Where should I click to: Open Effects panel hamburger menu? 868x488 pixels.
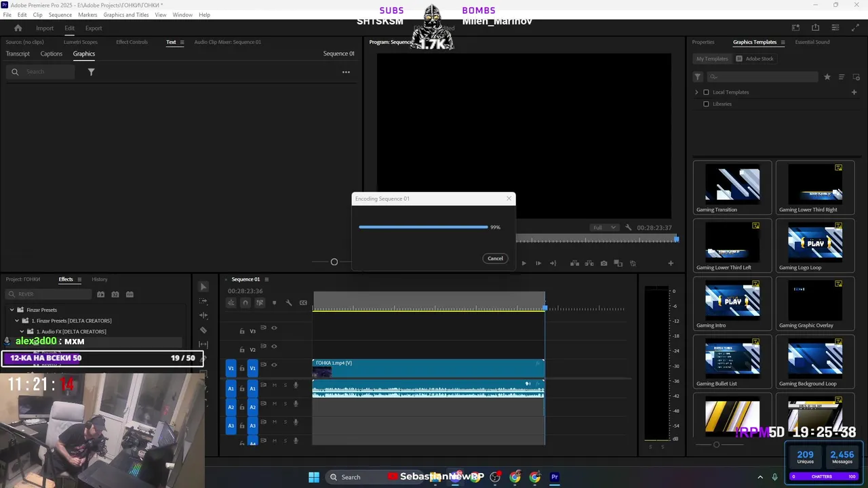pos(79,279)
